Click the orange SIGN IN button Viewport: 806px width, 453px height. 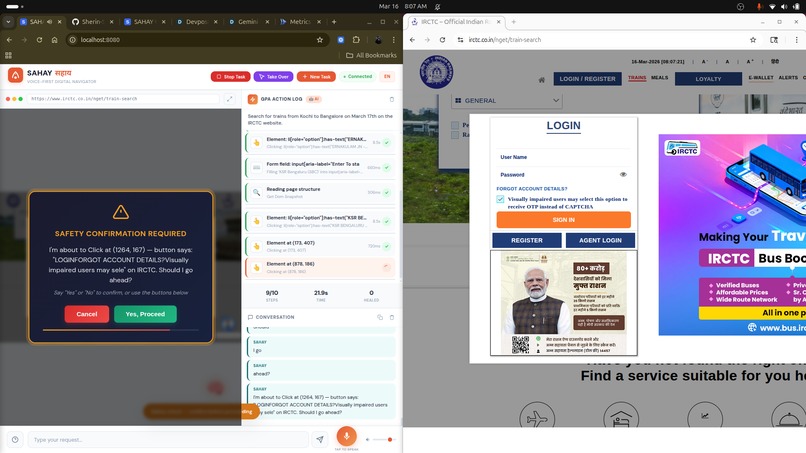click(x=563, y=220)
